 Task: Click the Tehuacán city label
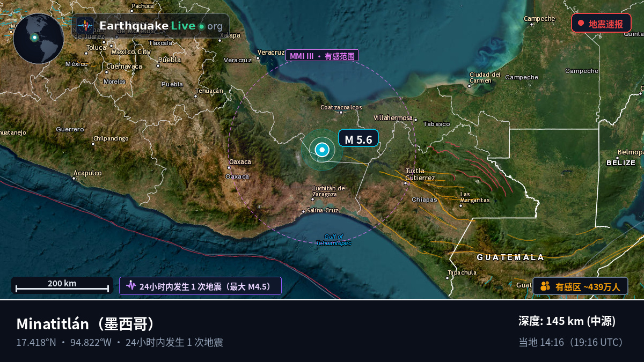point(209,91)
